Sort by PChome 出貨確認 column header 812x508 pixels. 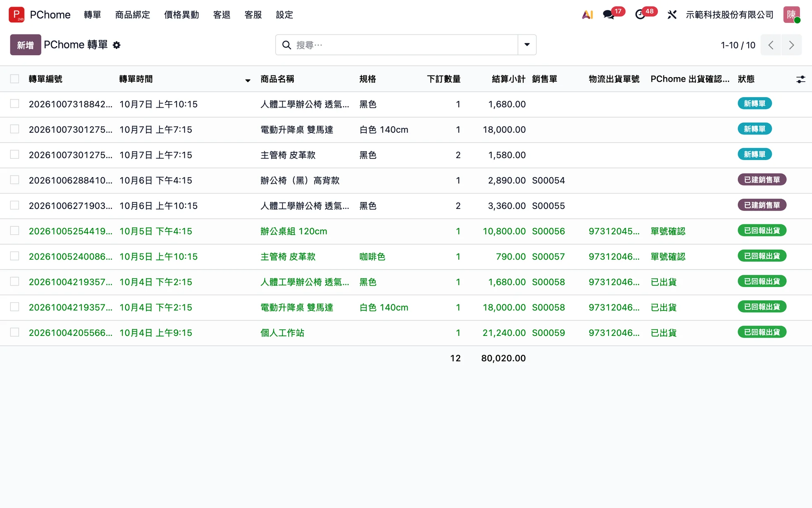tap(690, 79)
